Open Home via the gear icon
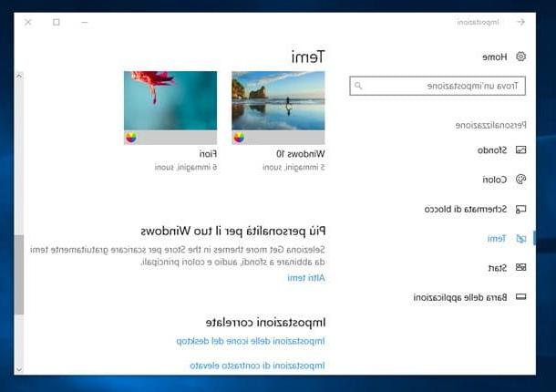The width and height of the screenshot is (556, 392). [x=520, y=57]
